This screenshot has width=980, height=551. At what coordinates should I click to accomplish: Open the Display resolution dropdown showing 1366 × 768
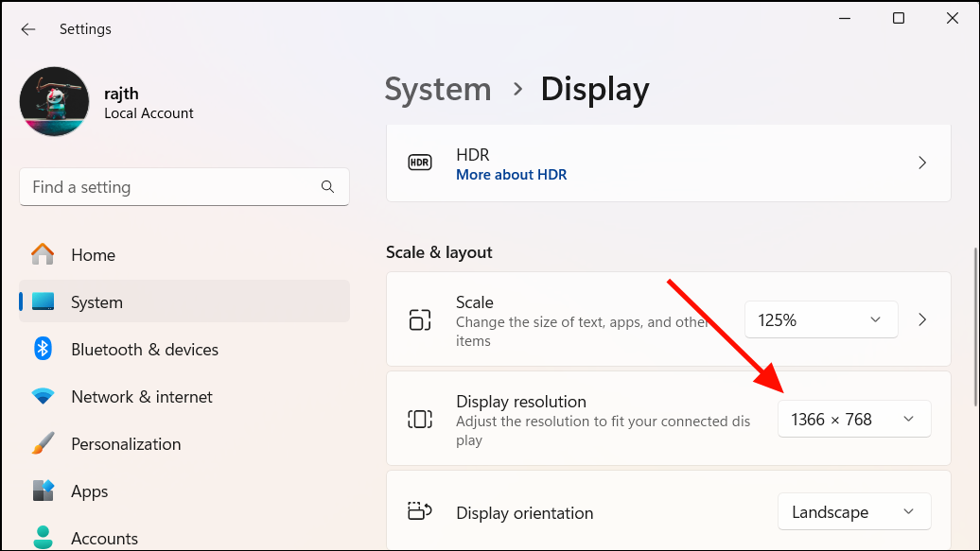pos(852,418)
